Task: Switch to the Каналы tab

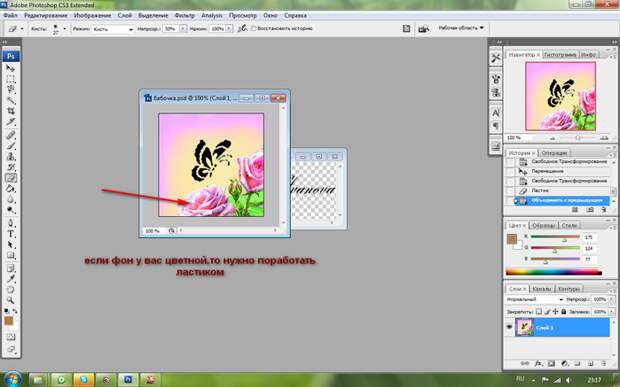Action: click(541, 289)
